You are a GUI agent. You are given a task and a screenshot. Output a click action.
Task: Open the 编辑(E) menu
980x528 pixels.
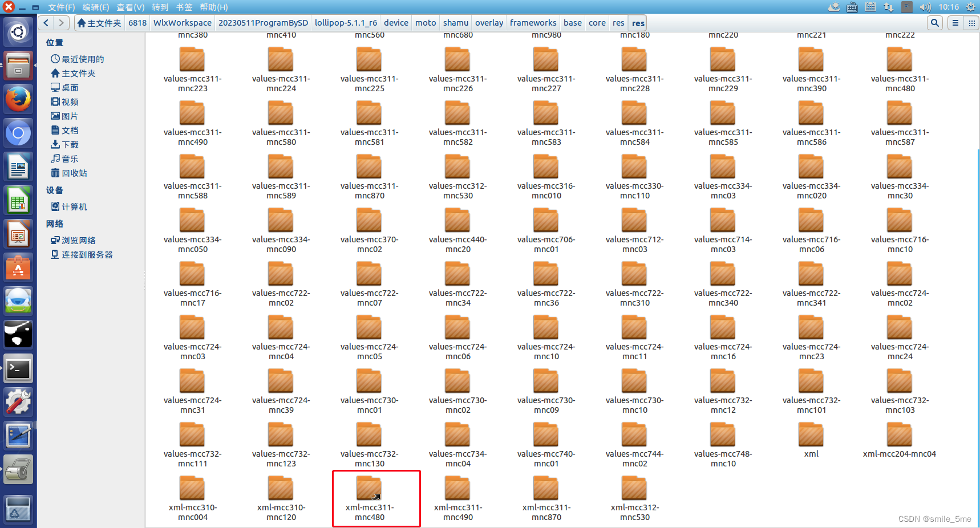(96, 7)
